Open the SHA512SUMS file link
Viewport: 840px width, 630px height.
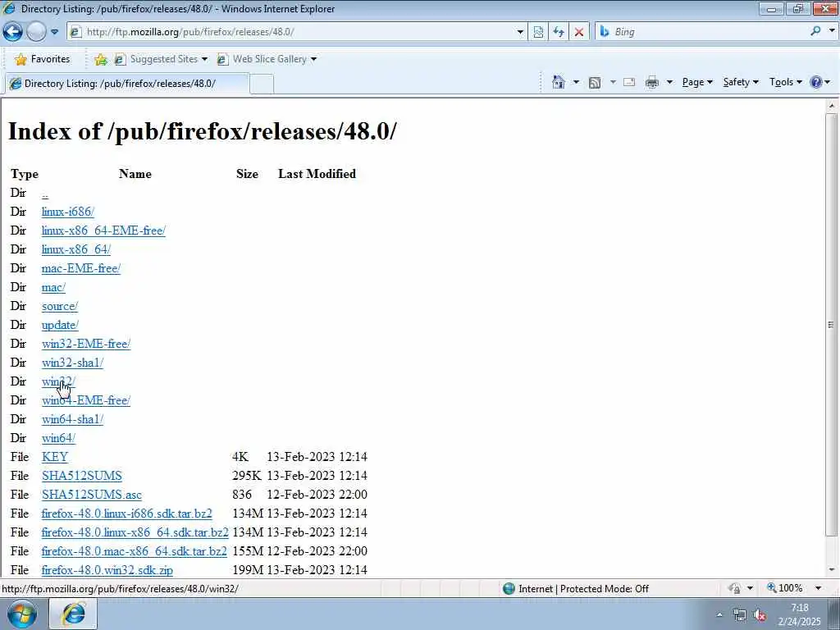(82, 476)
